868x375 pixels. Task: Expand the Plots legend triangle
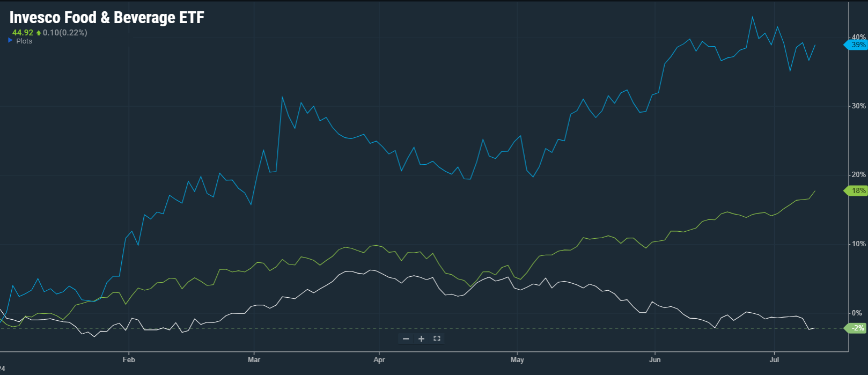pos(10,40)
